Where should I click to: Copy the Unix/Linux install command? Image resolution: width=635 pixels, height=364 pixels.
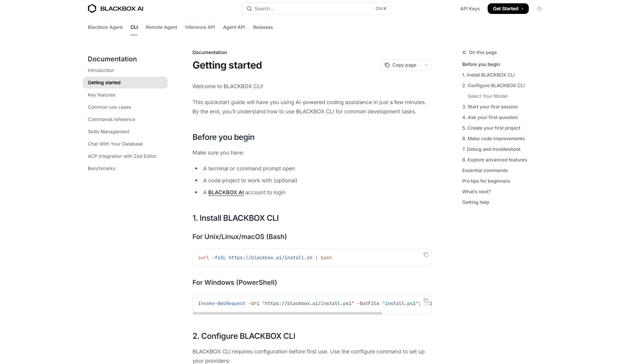point(426,255)
